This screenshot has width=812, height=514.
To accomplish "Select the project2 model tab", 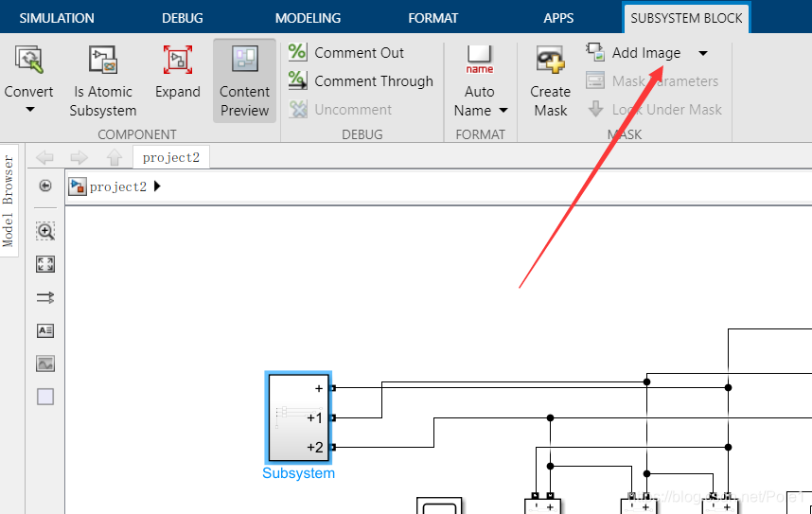I will tap(171, 157).
